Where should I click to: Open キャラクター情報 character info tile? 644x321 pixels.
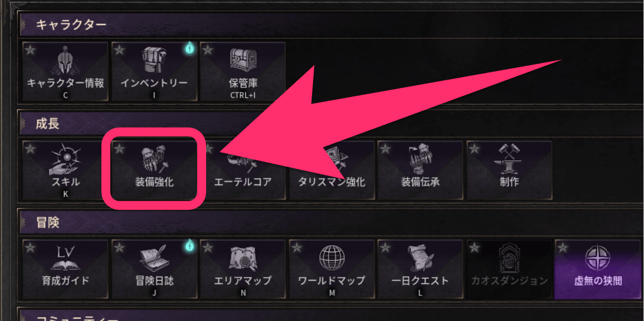(65, 71)
